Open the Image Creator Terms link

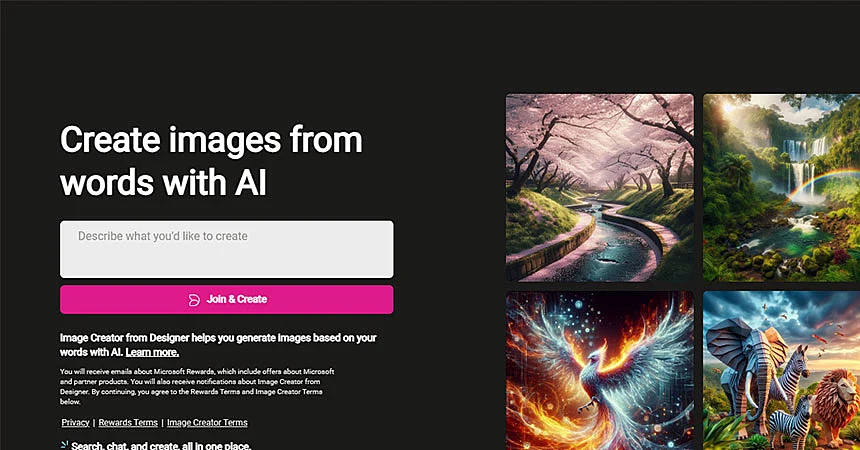pos(207,423)
